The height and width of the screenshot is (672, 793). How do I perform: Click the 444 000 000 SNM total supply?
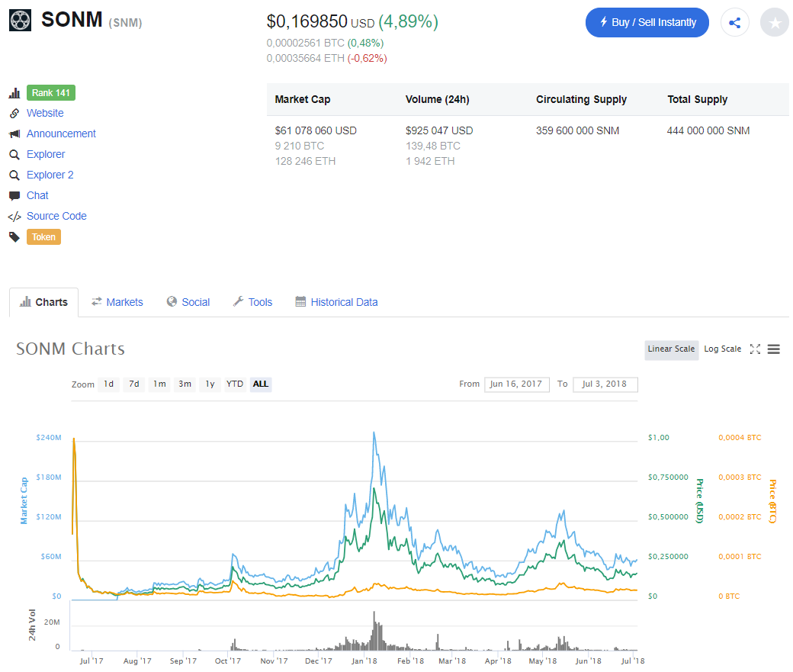click(x=708, y=131)
